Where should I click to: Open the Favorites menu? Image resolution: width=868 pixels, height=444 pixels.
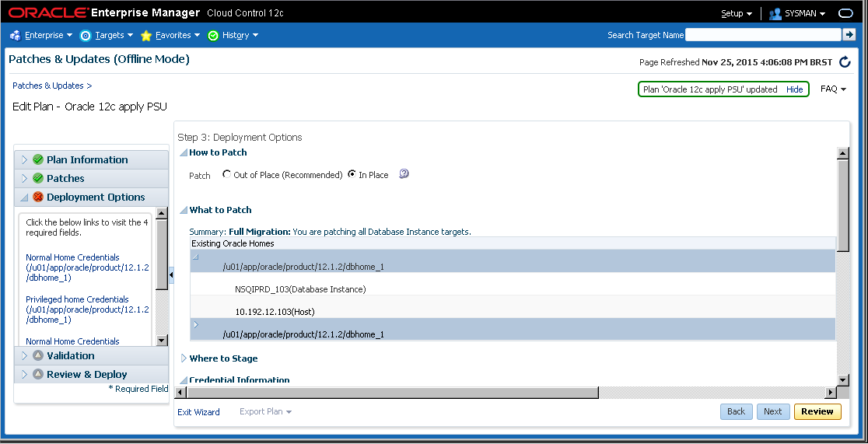[177, 36]
